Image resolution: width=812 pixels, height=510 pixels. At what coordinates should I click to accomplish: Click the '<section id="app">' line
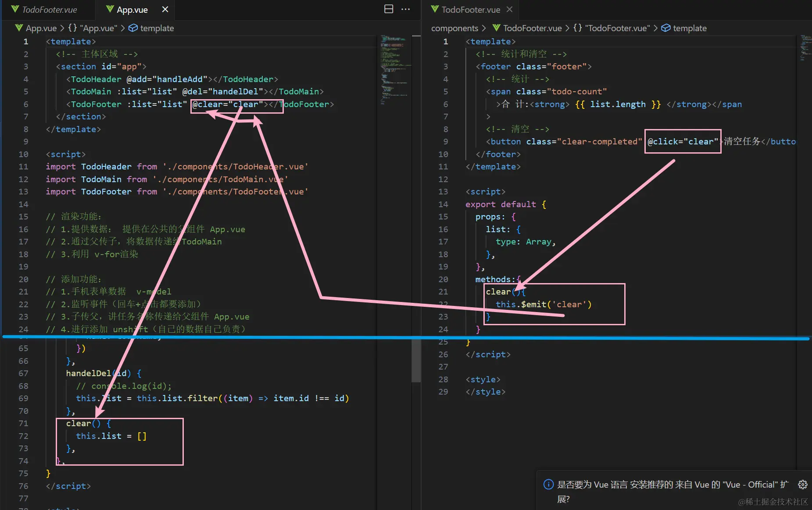101,66
